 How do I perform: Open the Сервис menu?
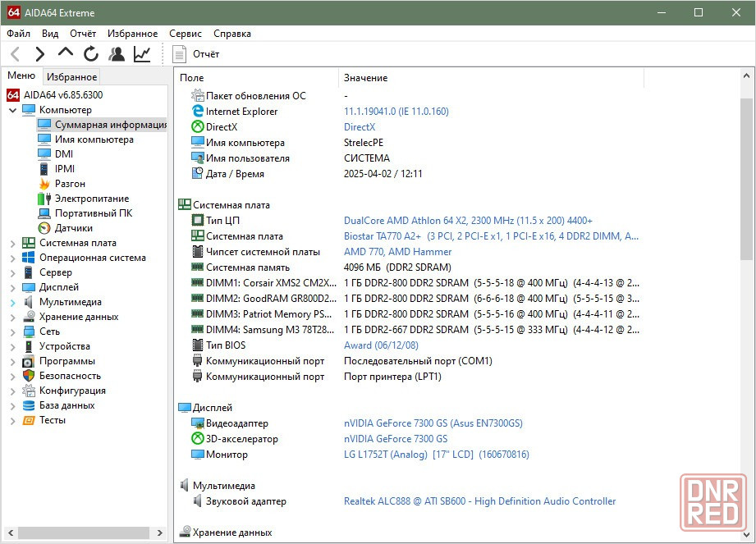[186, 34]
